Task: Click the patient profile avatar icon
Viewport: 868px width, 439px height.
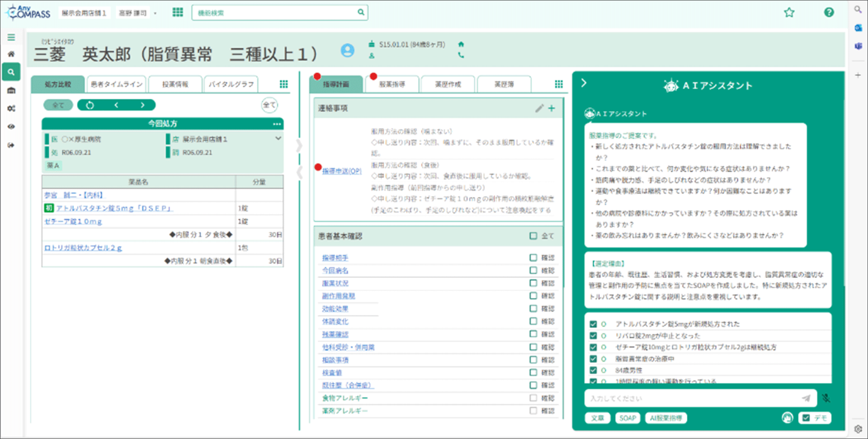Action: [x=347, y=50]
